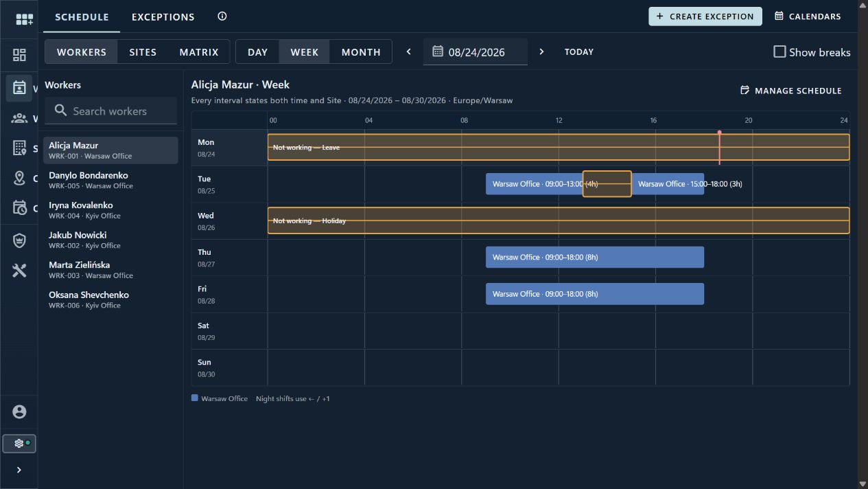Open the location pin sidebar icon
The image size is (868, 489).
19,178
